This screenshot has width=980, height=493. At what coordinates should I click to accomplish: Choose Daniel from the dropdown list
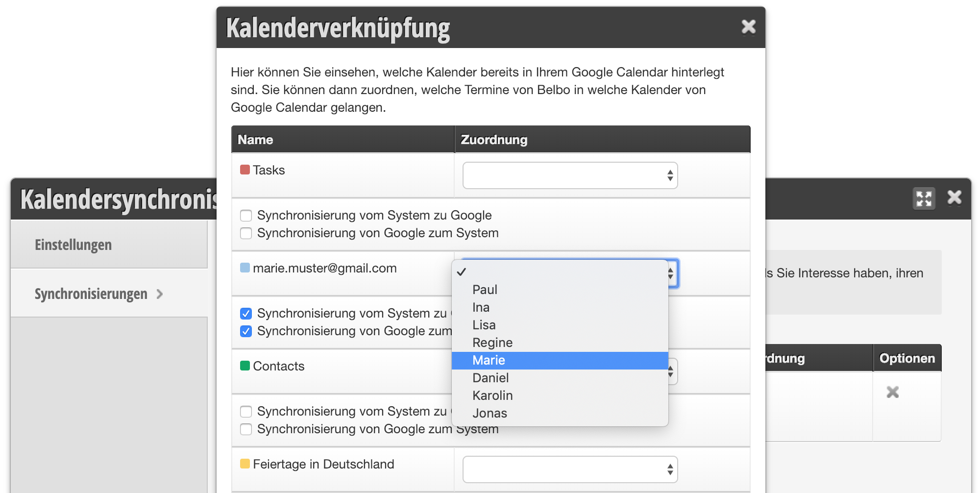click(x=490, y=378)
